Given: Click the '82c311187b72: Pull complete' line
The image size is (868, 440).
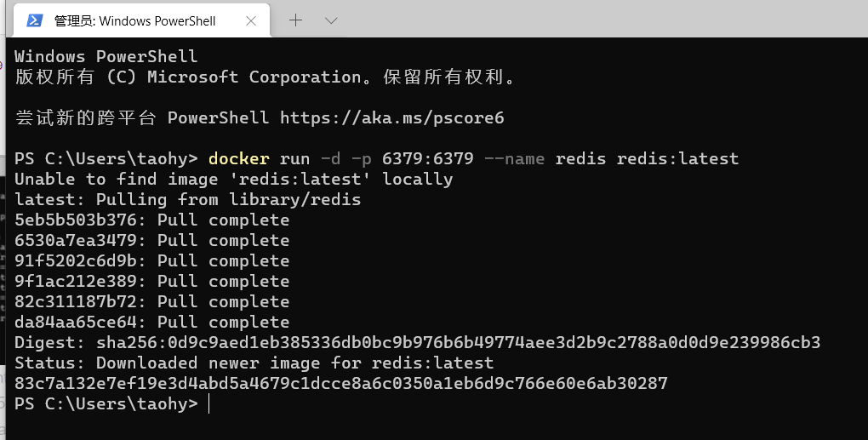Looking at the screenshot, I should [152, 301].
